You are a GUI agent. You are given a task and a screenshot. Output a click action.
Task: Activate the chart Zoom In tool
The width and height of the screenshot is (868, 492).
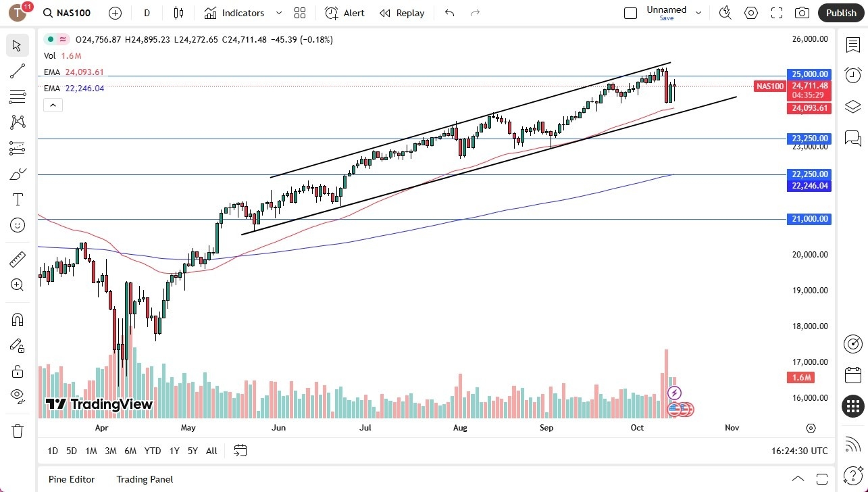tap(17, 285)
